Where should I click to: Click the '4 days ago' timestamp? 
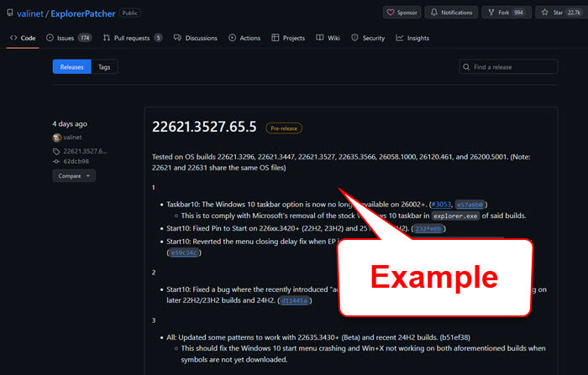(70, 123)
